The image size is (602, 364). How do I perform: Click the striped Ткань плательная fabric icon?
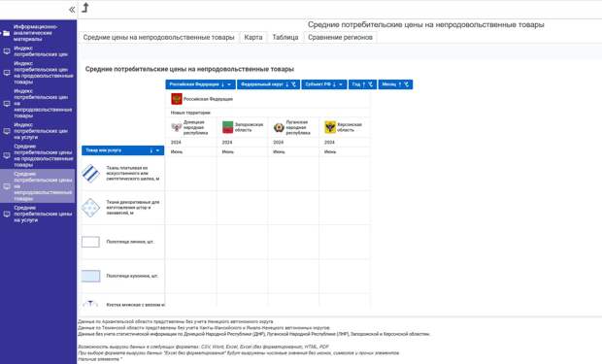(90, 173)
